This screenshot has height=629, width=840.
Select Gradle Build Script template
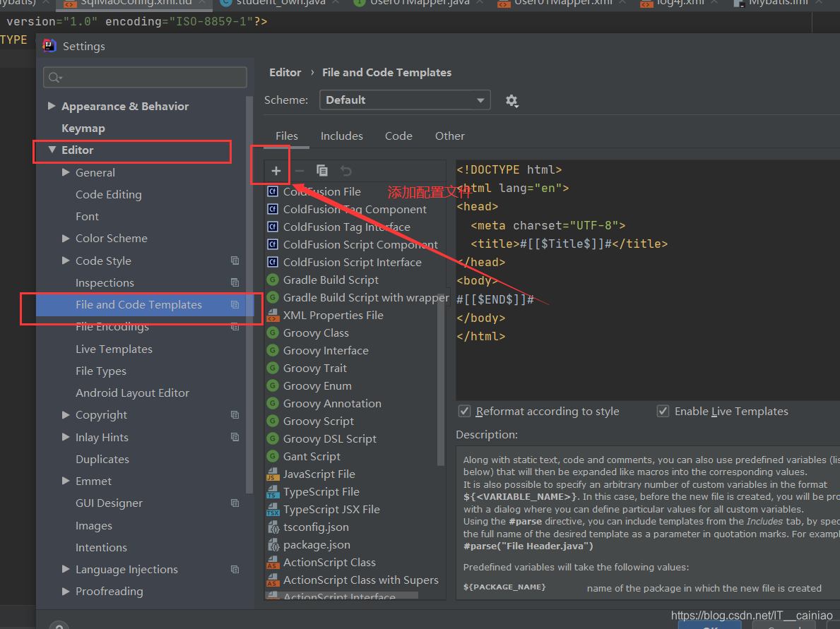[x=331, y=280]
